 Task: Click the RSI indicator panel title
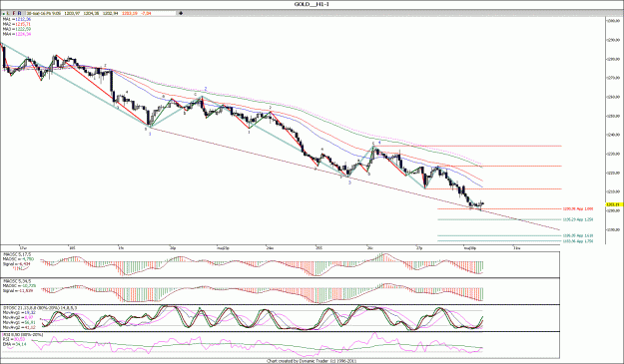tap(23, 335)
